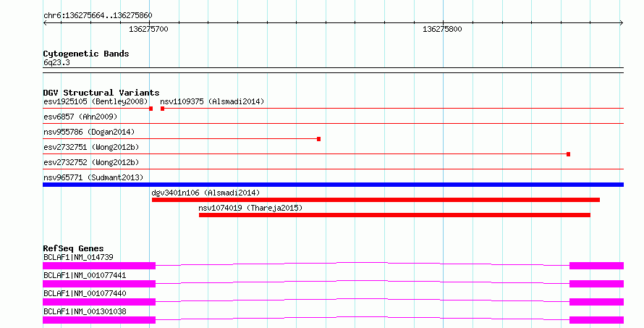Open BCLAF1|NM_001077440 transcript label

(85, 293)
